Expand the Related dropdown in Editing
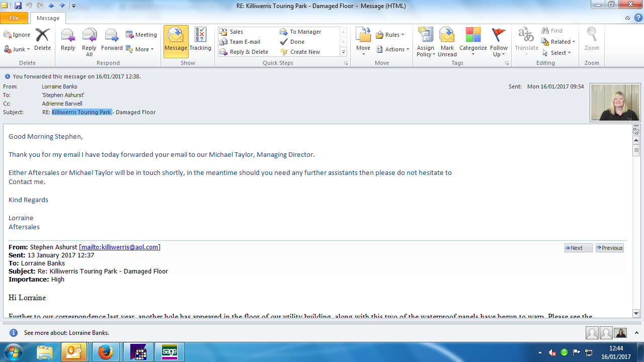This screenshot has width=644, height=362. coord(558,42)
